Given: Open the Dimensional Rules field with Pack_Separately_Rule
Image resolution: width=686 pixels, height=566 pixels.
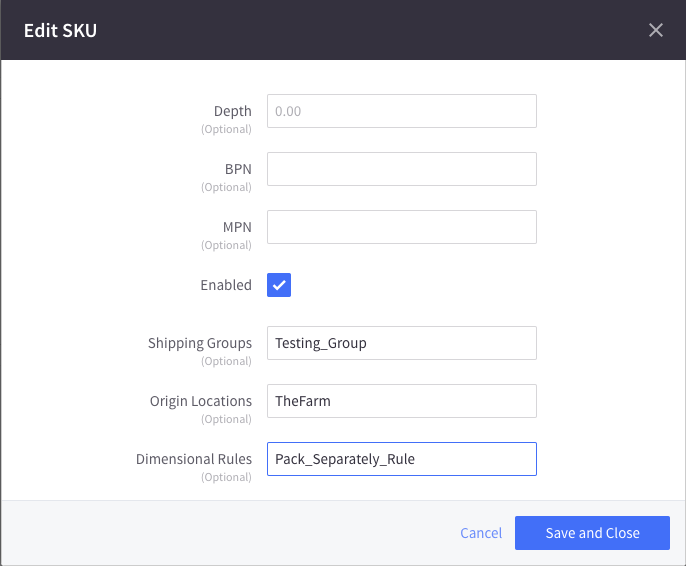Looking at the screenshot, I should coord(401,459).
